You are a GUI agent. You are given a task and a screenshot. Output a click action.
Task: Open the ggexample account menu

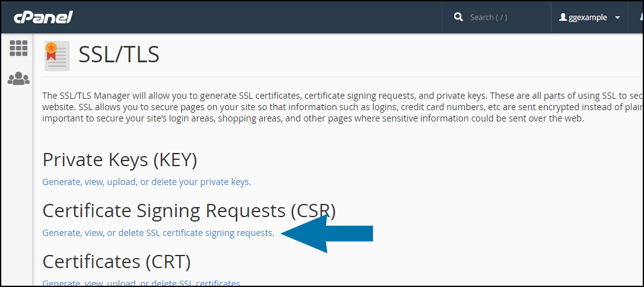click(x=589, y=18)
